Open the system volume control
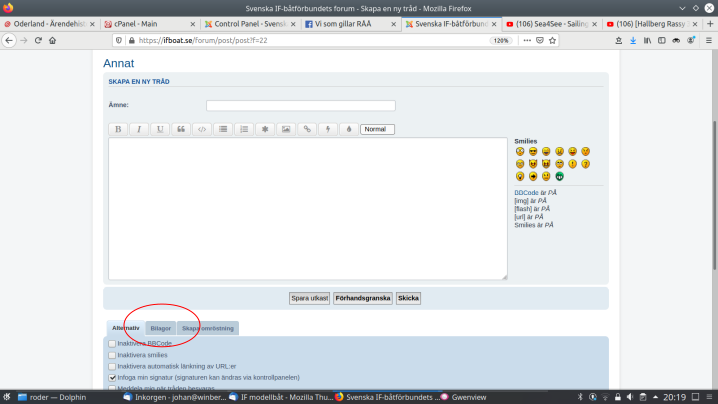Image resolution: width=718 pixels, height=404 pixels. coord(630,397)
